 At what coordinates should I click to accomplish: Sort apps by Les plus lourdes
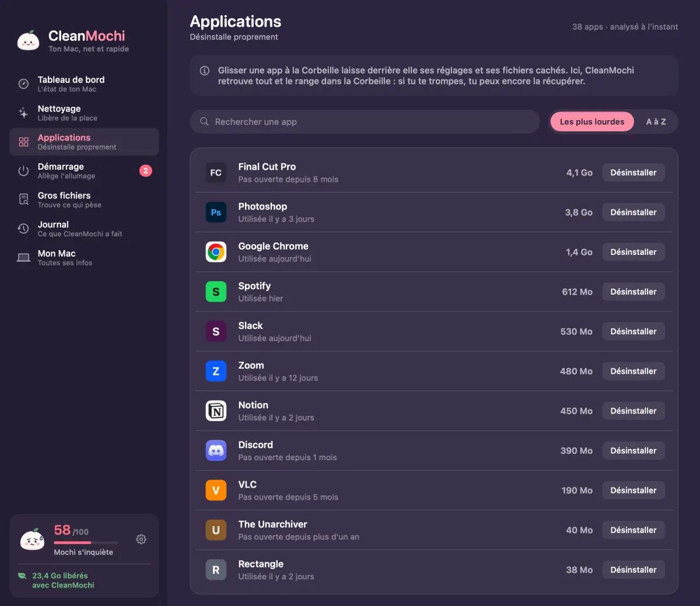tap(592, 121)
